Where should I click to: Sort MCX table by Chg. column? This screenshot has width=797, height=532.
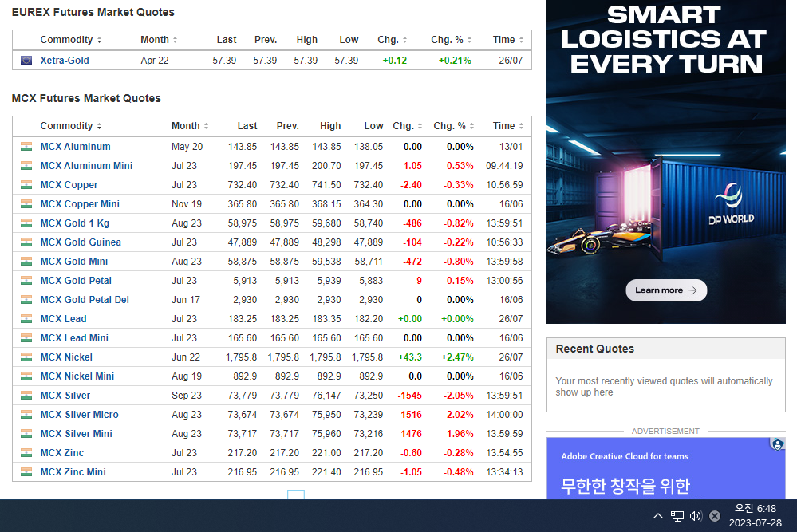[407, 126]
